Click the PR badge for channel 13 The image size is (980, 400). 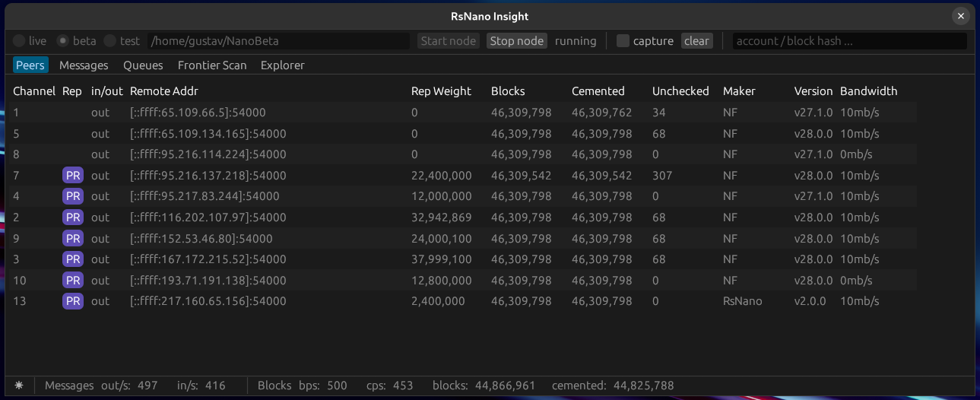pyautogui.click(x=73, y=301)
